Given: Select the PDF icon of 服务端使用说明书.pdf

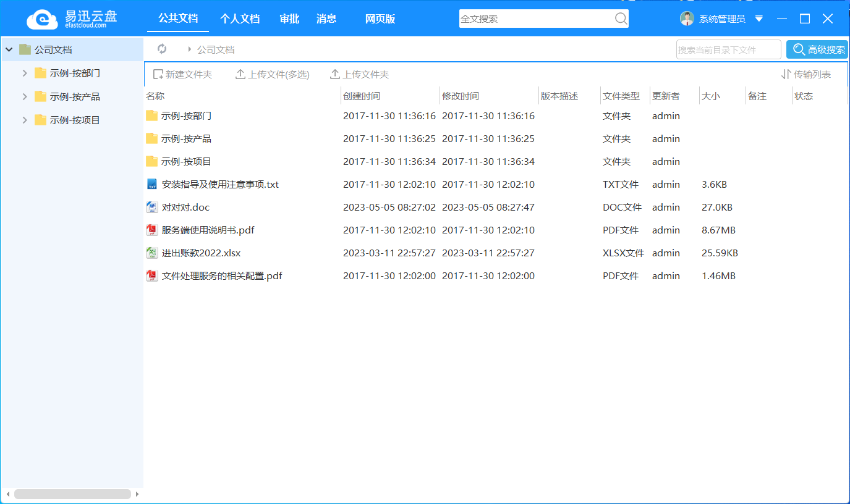Looking at the screenshot, I should tap(151, 230).
